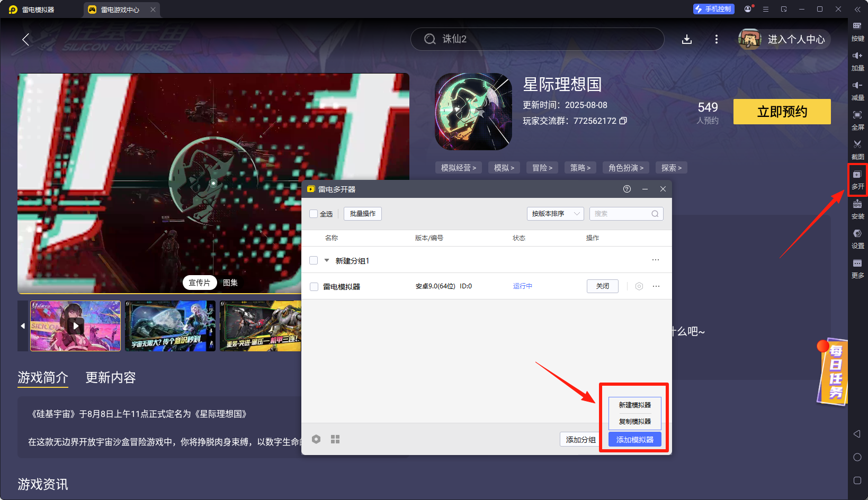This screenshot has width=868, height=500.
Task: Select the 更新内容 tab
Action: tap(111, 377)
